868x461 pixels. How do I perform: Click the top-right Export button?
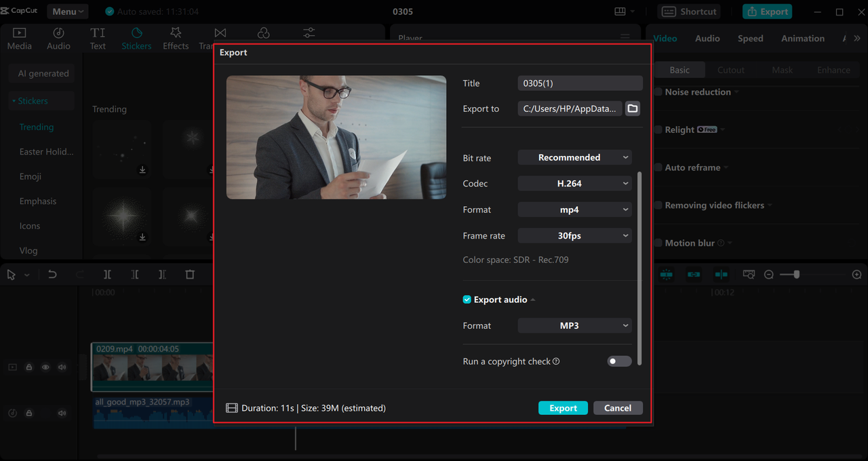(x=767, y=12)
